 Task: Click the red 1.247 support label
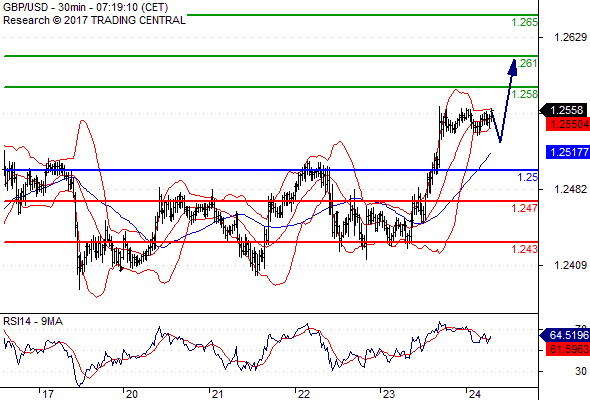(525, 208)
